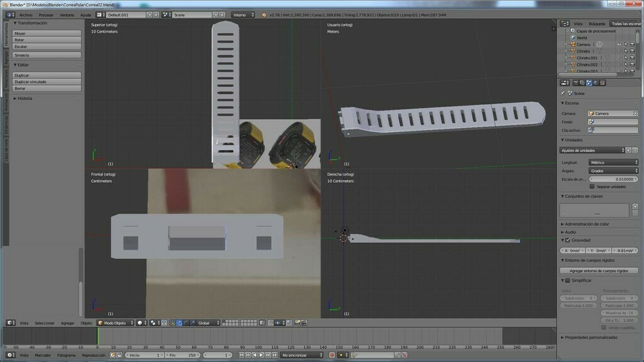Viewport: 644px width, 362px height.
Task: Open Seleccionar menu in 3D view header
Action: (x=45, y=323)
